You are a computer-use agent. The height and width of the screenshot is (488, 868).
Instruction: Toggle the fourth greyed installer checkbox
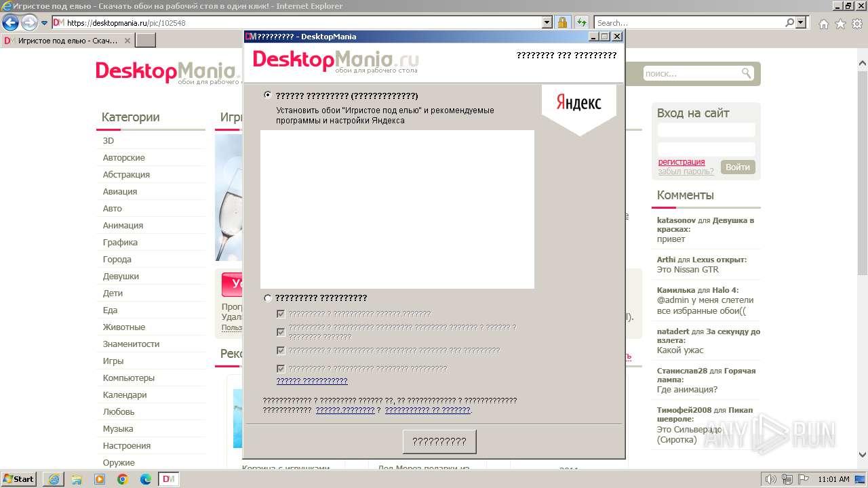[281, 369]
